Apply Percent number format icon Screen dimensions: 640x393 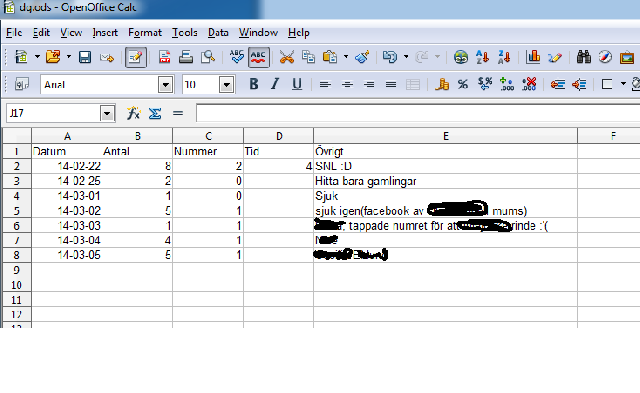(x=462, y=84)
